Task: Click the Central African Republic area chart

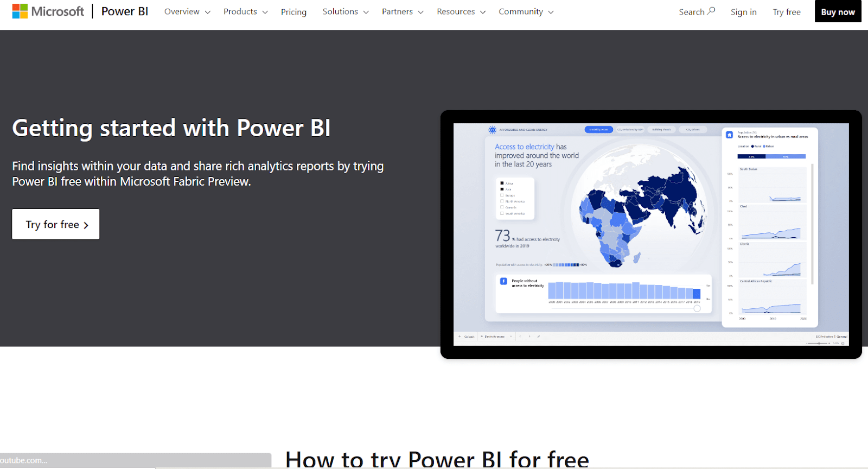Action: (773, 298)
